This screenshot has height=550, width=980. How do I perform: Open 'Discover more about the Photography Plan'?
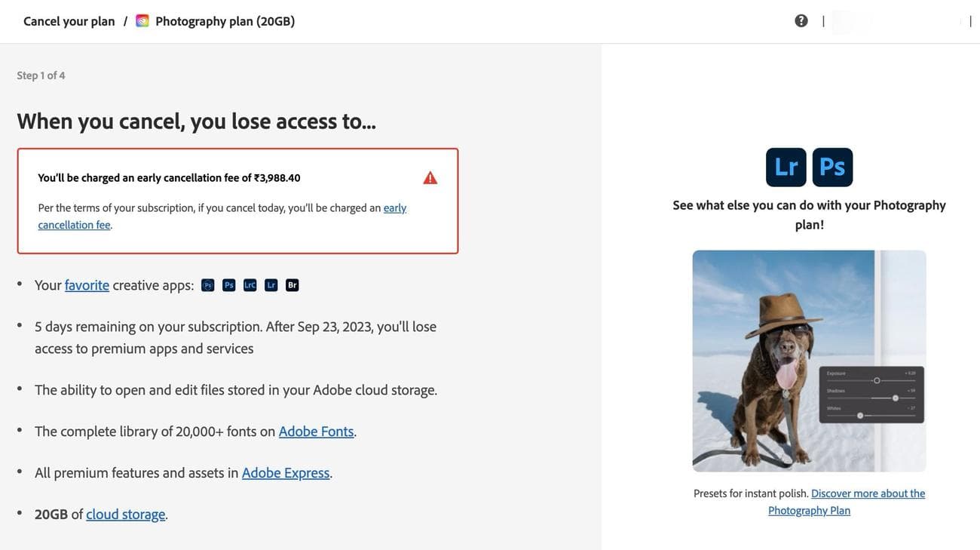868,493
